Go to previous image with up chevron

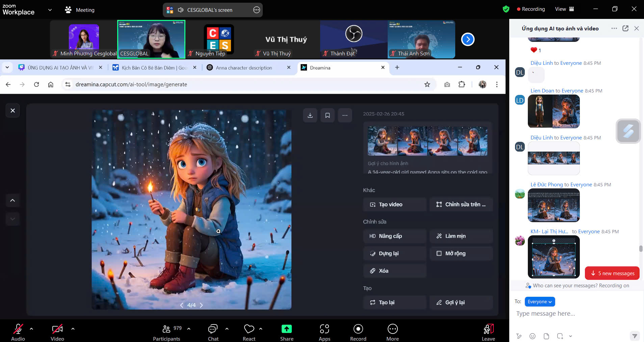coord(12,200)
